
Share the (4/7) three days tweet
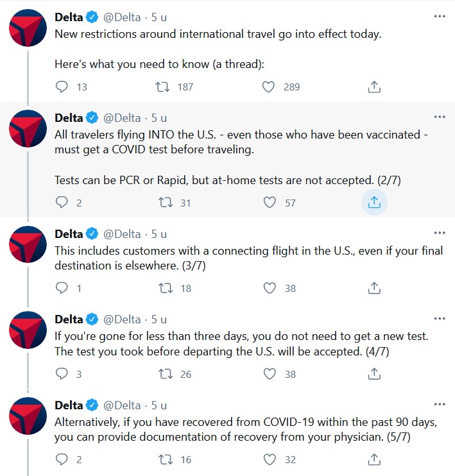click(375, 373)
